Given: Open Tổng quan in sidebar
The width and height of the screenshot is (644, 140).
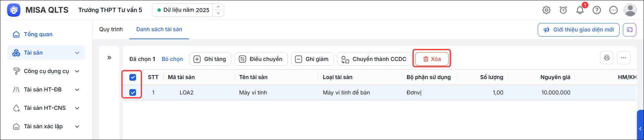Looking at the screenshot, I should (38, 34).
